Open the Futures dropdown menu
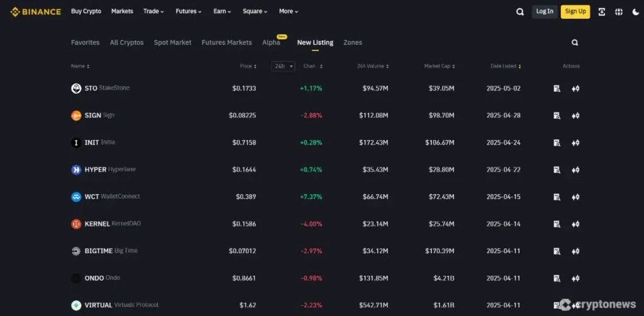 pyautogui.click(x=189, y=11)
